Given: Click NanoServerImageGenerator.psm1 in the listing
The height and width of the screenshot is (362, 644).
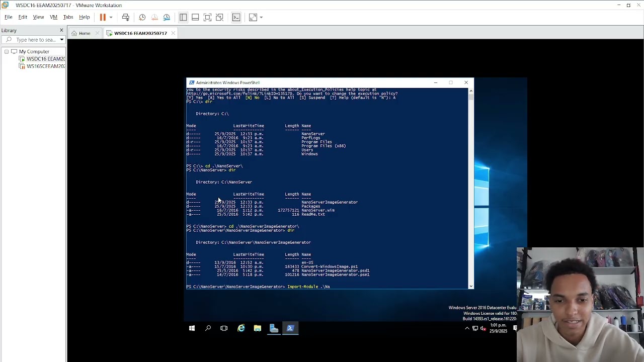Looking at the screenshot, I should pyautogui.click(x=335, y=275).
